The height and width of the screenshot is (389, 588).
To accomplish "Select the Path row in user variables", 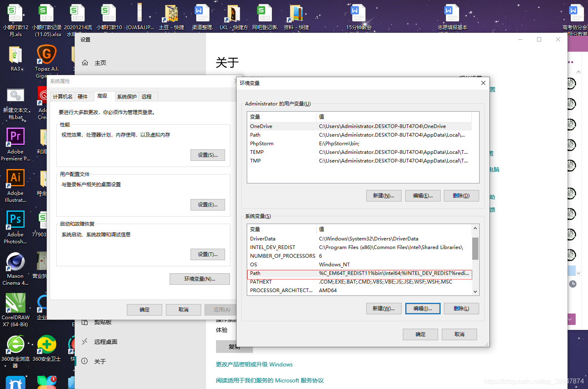I will click(x=360, y=135).
